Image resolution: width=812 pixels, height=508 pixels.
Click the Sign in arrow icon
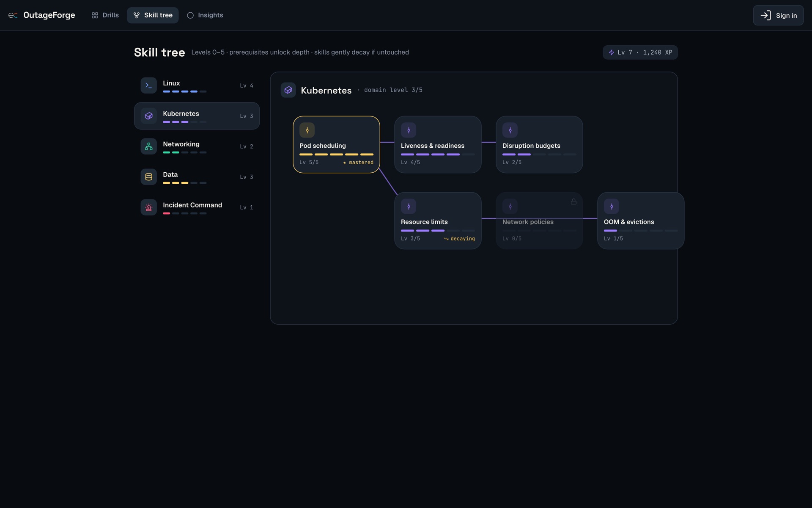coord(765,16)
